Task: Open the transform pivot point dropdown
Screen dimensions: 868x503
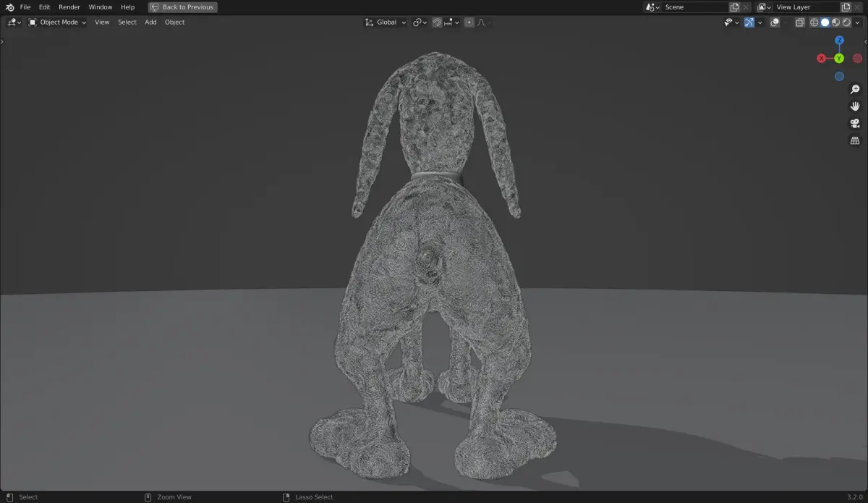Action: point(420,22)
